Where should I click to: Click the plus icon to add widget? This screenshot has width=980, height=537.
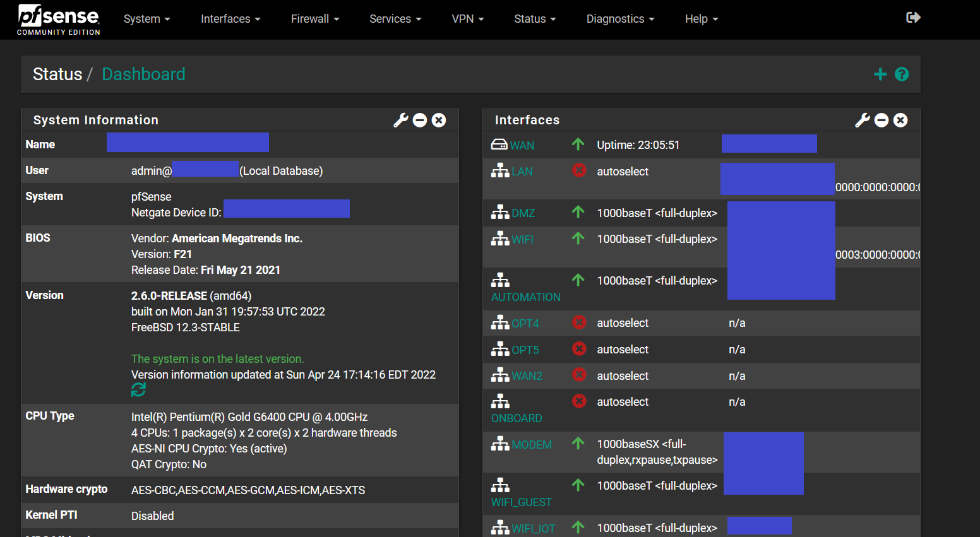click(880, 74)
